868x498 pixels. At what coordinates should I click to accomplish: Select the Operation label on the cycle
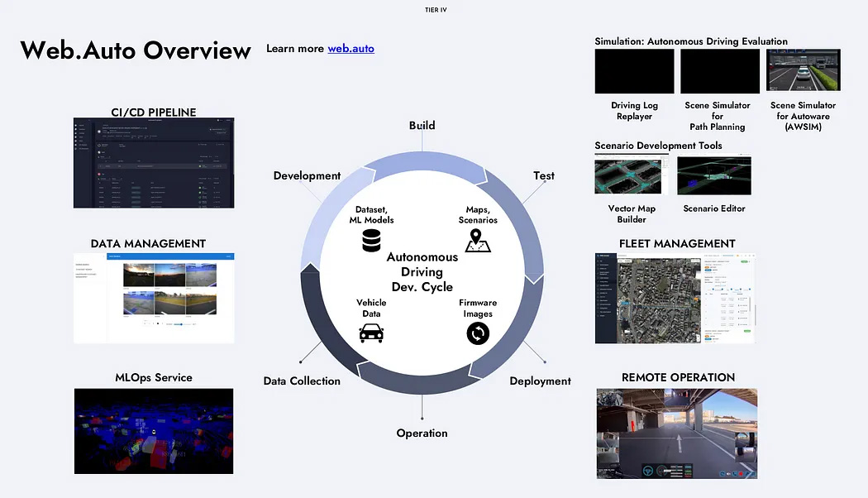point(422,433)
